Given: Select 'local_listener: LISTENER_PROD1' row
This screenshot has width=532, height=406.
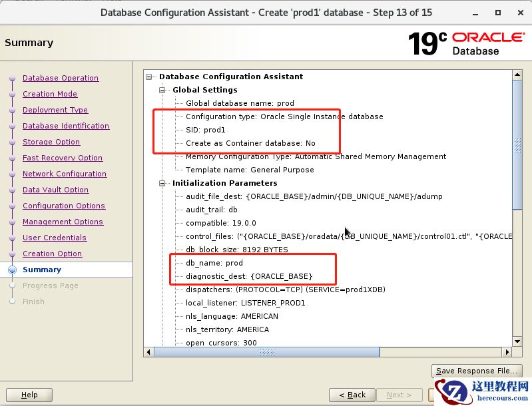Looking at the screenshot, I should (245, 303).
